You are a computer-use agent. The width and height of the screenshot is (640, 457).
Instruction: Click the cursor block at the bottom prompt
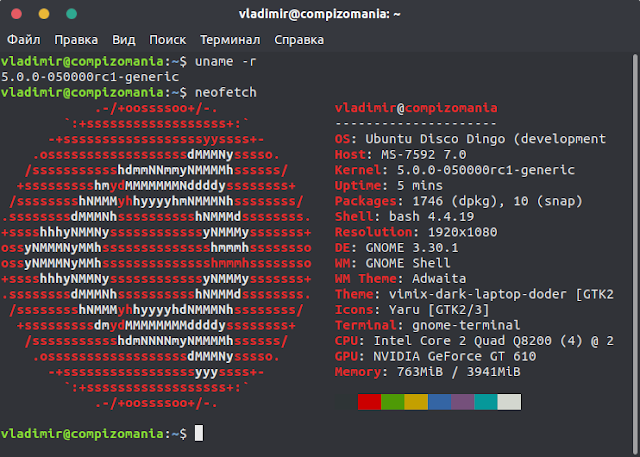click(x=199, y=433)
